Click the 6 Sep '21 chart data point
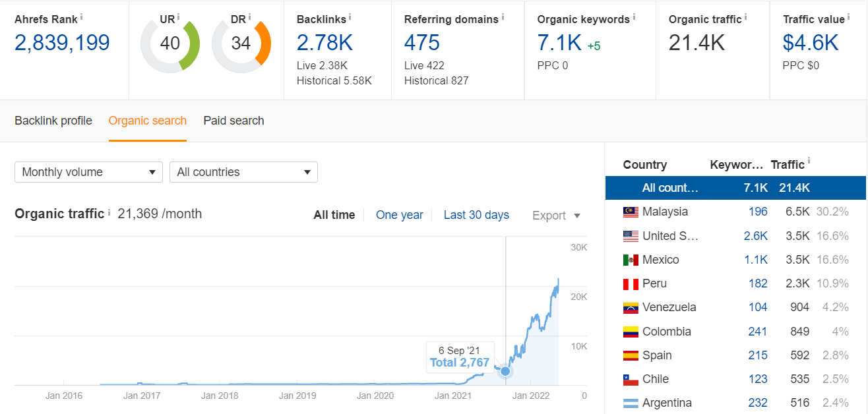The image size is (868, 414). 505,371
